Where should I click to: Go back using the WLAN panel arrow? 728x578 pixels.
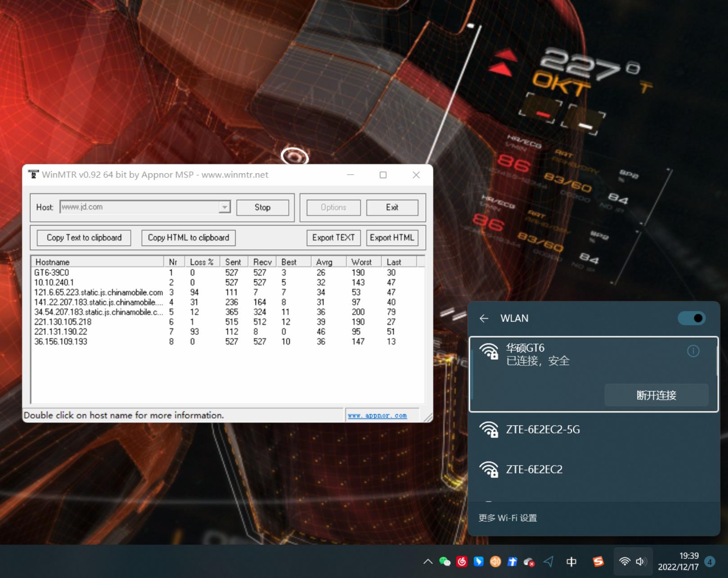pos(484,319)
